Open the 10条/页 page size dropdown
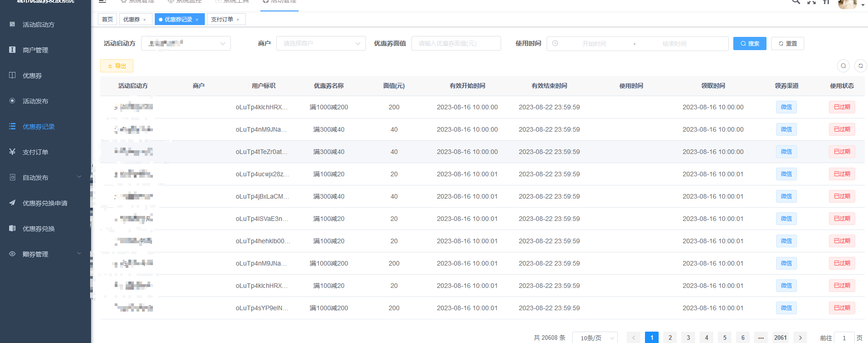This screenshot has width=868, height=343. coord(595,338)
